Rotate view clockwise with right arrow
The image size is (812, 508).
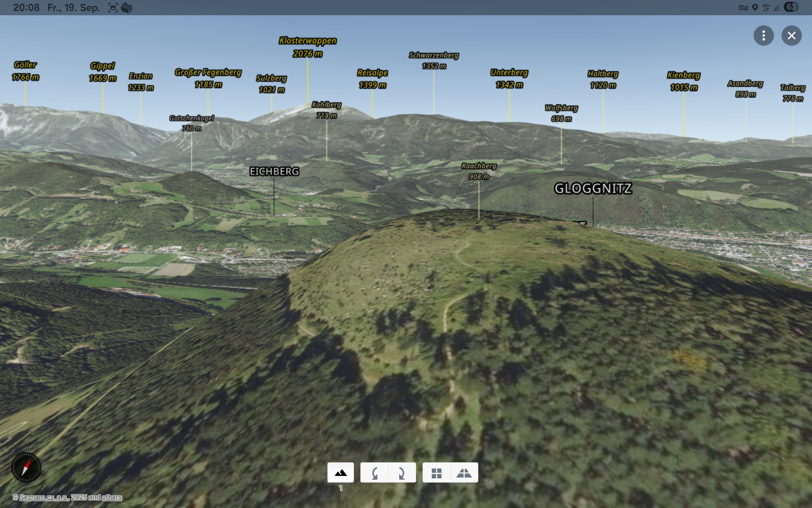[402, 472]
